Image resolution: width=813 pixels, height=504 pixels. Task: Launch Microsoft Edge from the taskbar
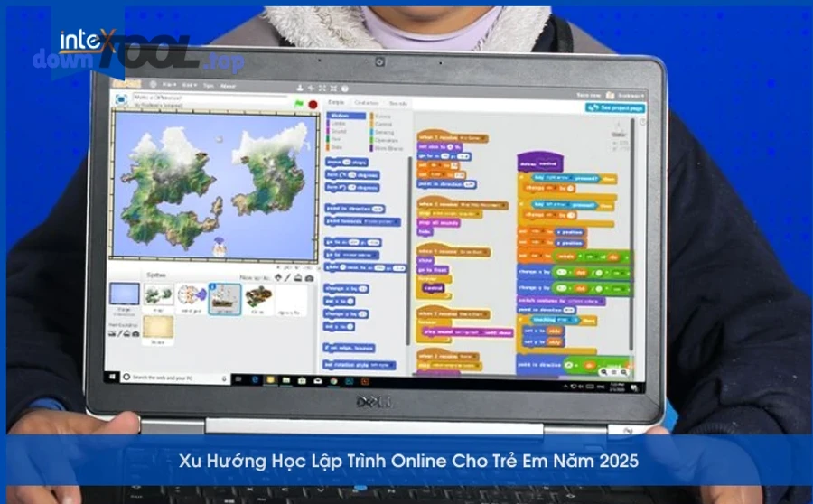tap(255, 379)
